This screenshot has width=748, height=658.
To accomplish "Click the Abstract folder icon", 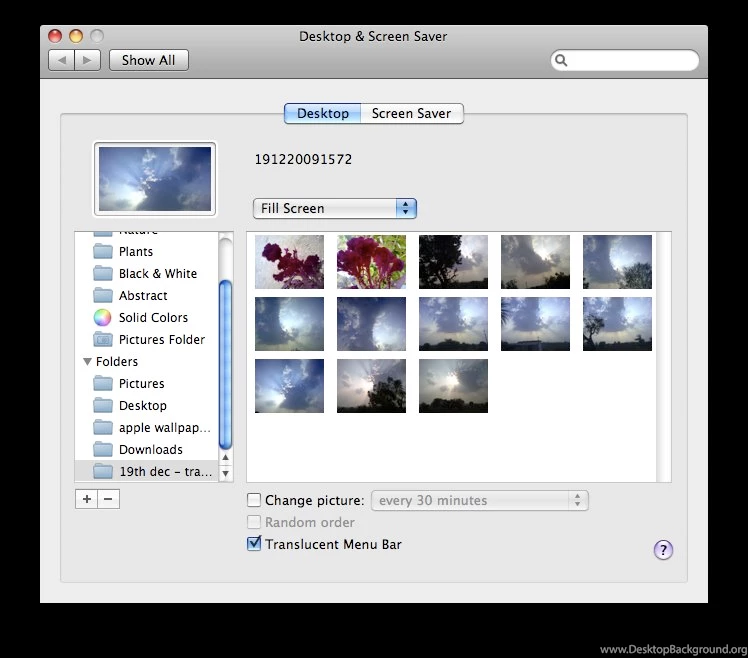I will tap(103, 295).
